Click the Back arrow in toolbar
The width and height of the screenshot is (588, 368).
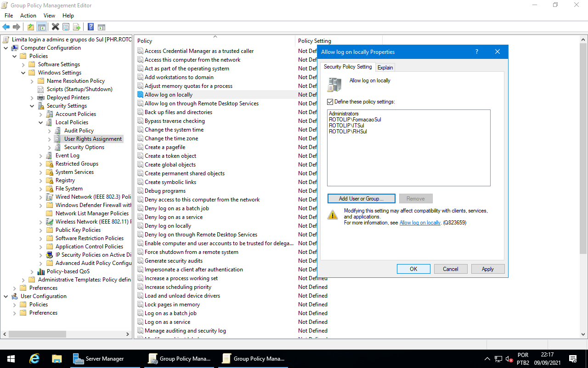tap(6, 27)
